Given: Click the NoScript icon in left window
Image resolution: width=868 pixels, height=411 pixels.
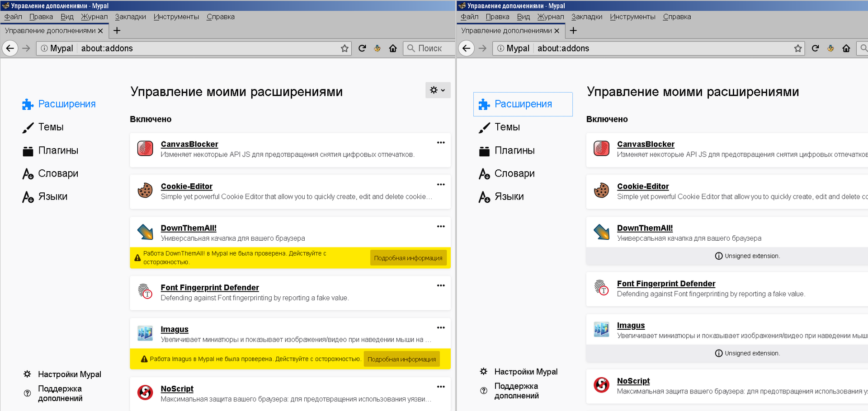Looking at the screenshot, I should pos(145,392).
